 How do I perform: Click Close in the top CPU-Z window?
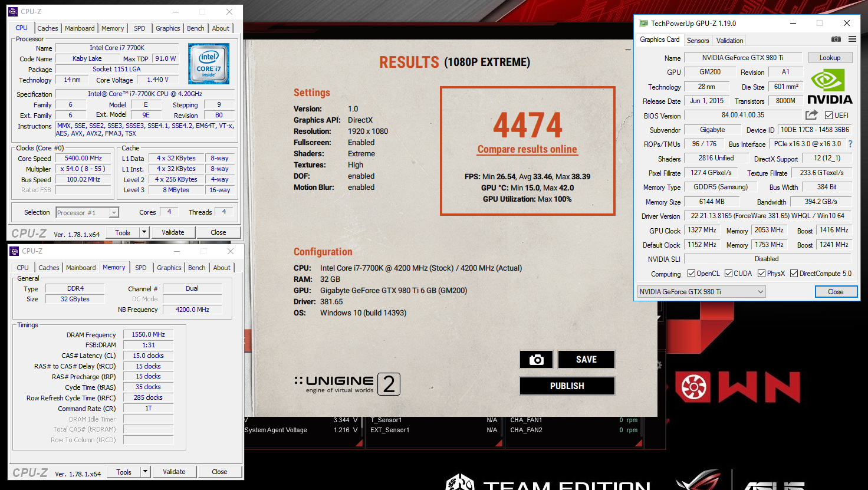pos(218,232)
